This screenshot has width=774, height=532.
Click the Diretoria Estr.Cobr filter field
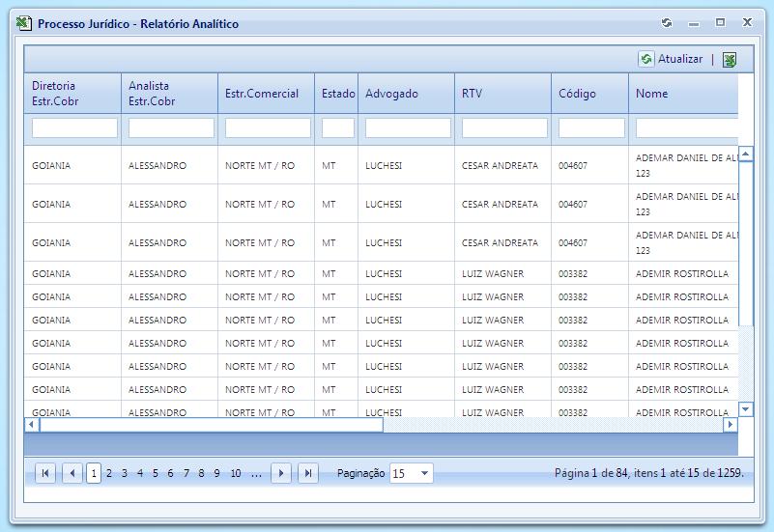pyautogui.click(x=74, y=127)
